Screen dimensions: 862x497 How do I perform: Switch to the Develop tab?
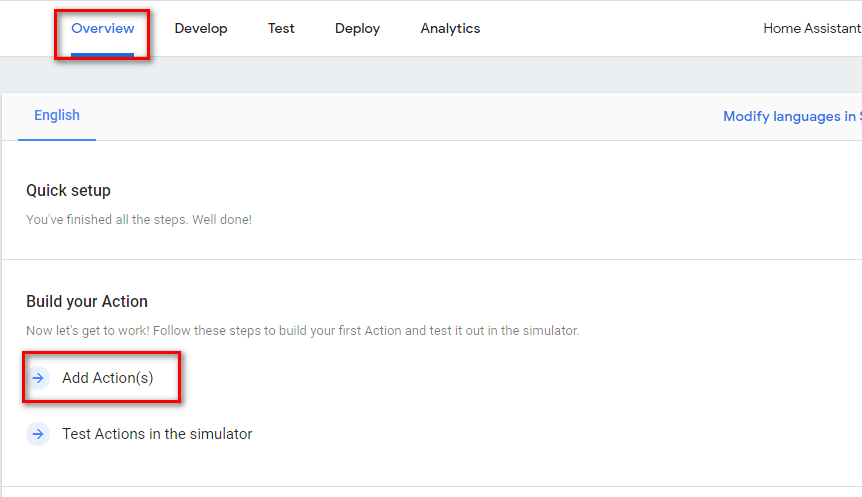point(200,28)
